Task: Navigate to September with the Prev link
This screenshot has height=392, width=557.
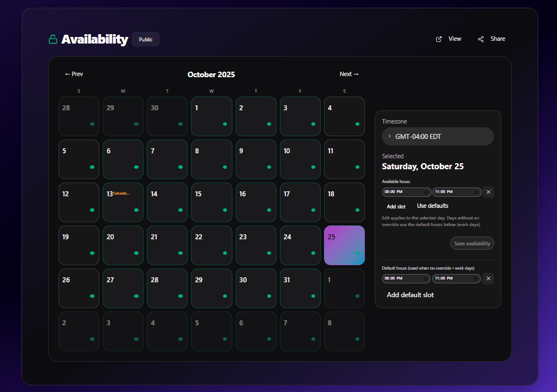Action: click(x=73, y=73)
